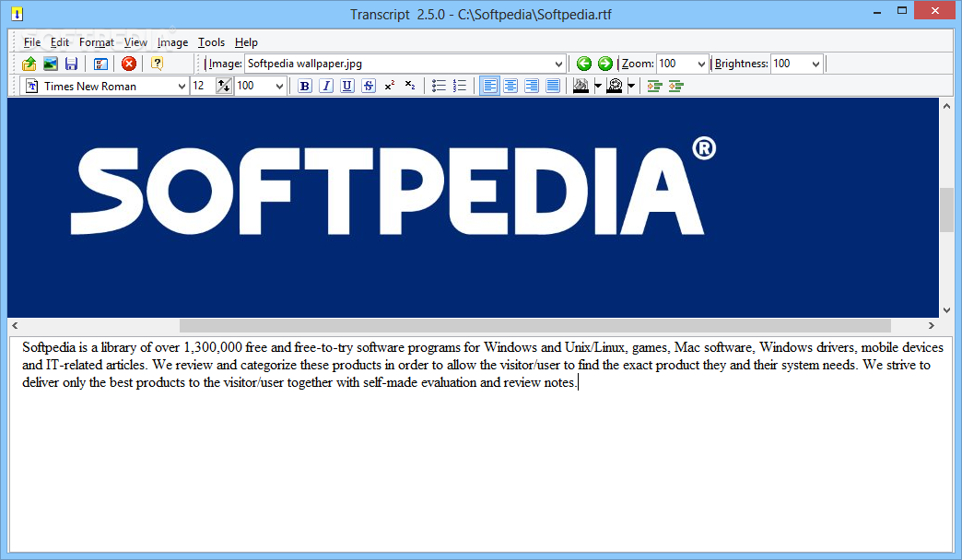Viewport: 962px width, 560px height.
Task: Close the Transcript window
Action: (x=935, y=10)
